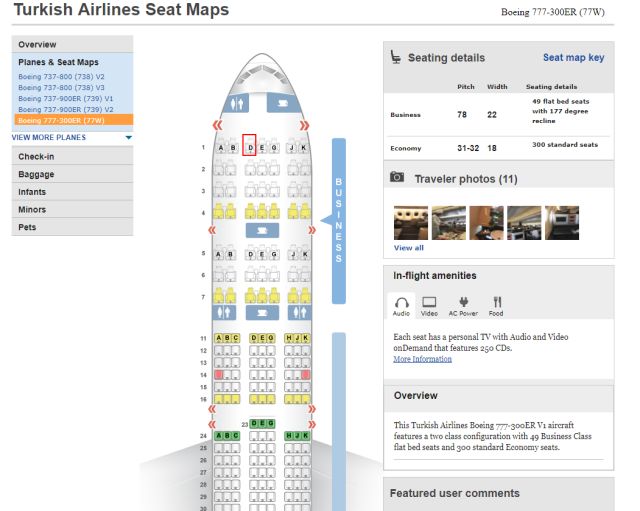Expand View More Planes list
This screenshot has width=640, height=511.
(x=72, y=137)
